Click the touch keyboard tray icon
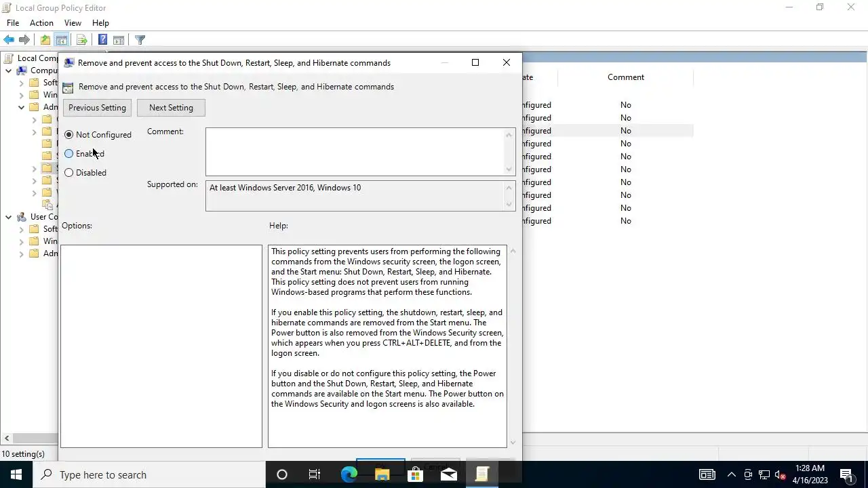Screen dimensions: 868x488 [x=707, y=474]
